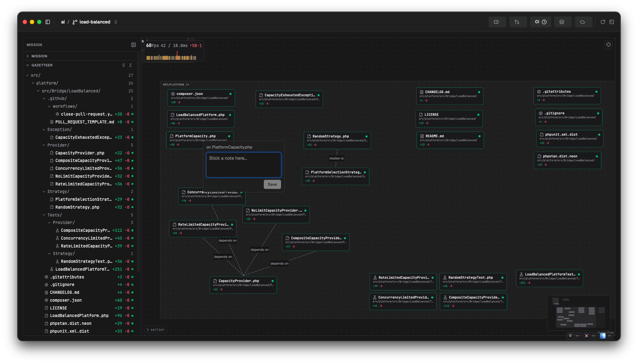The width and height of the screenshot is (638, 364).
Task: Select the .gitignore node card
Action: [x=569, y=117]
